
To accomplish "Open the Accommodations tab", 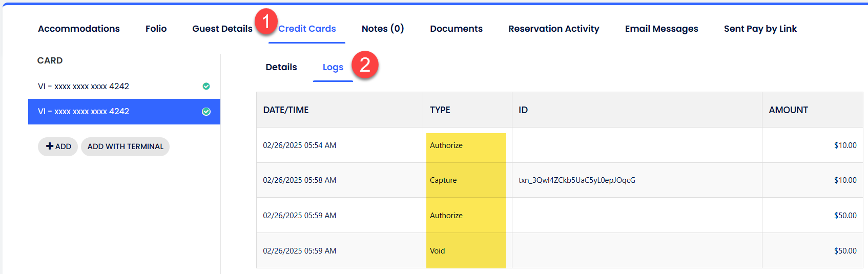I will 79,29.
